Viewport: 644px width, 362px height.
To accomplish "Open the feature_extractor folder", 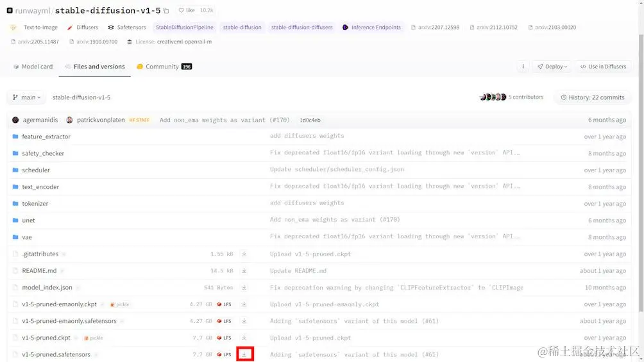I will [x=46, y=136].
